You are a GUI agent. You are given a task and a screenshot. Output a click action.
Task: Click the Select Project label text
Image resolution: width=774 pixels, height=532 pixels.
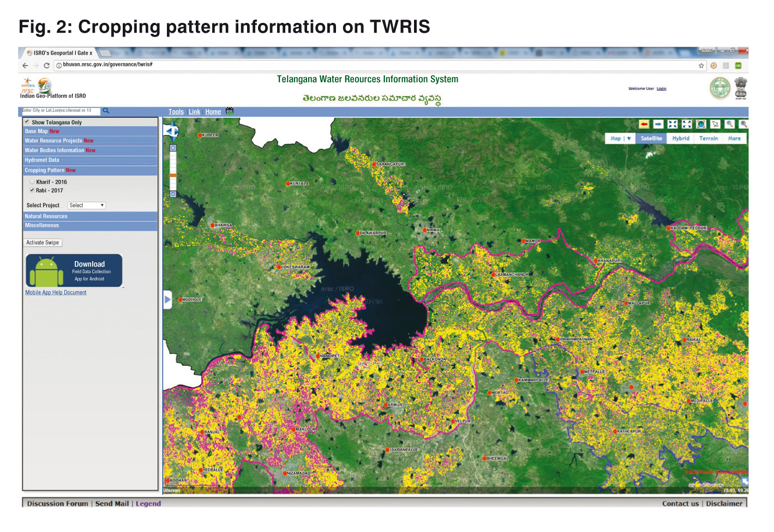[43, 205]
